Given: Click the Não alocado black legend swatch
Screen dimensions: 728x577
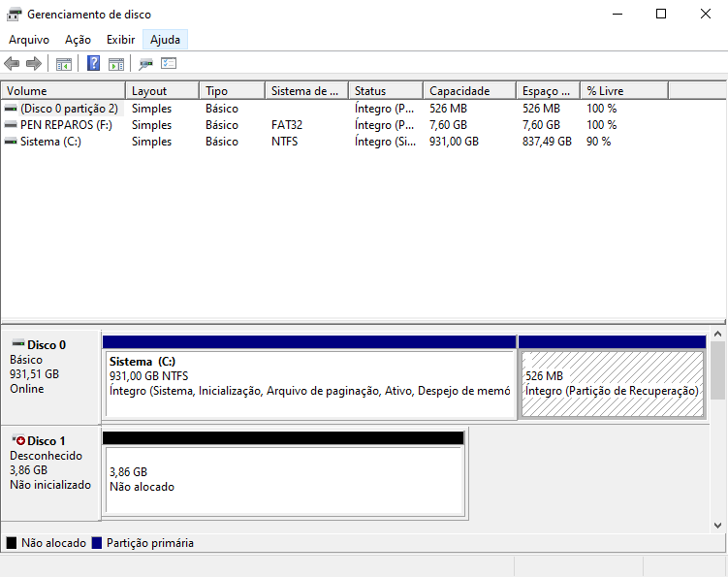Looking at the screenshot, I should tap(12, 543).
